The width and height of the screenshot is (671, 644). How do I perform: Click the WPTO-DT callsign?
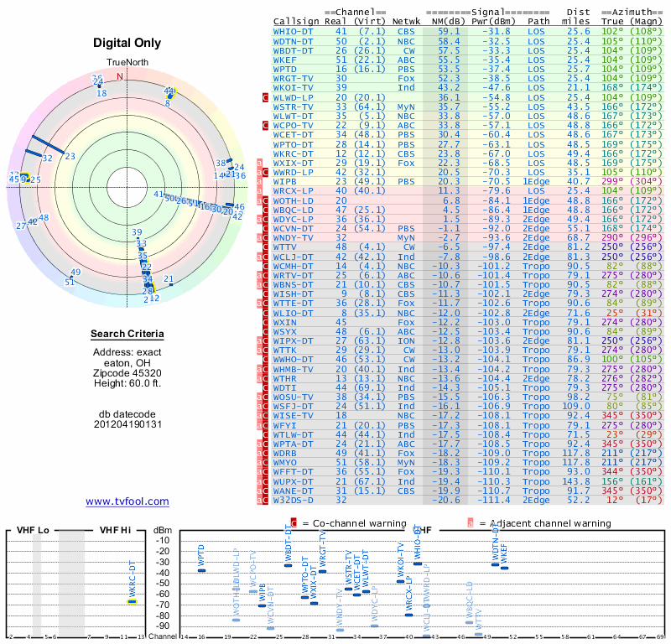tap(293, 144)
